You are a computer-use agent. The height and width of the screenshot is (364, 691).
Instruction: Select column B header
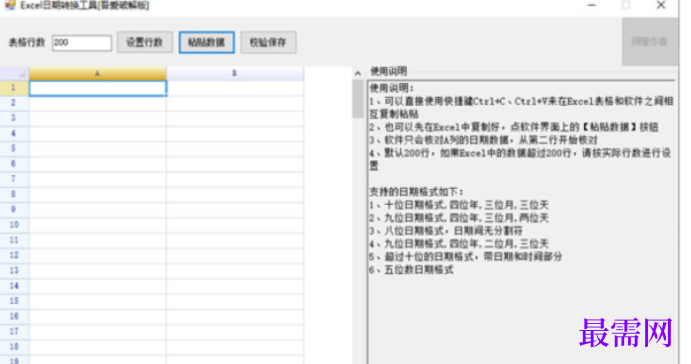coord(234,73)
